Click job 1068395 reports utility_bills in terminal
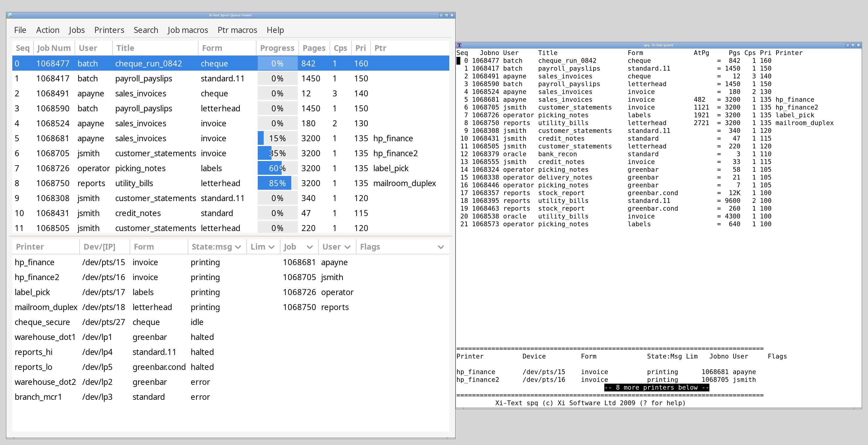Viewport: 868px width, 445px height. coord(616,201)
